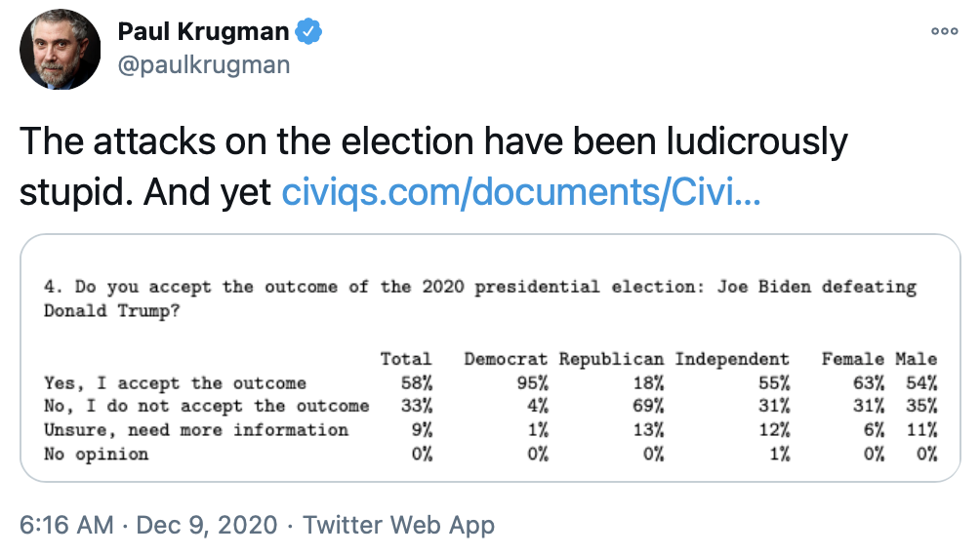The width and height of the screenshot is (980, 556).
Task: Click the "No, I do not accept the outcome" row label
Action: point(207,406)
